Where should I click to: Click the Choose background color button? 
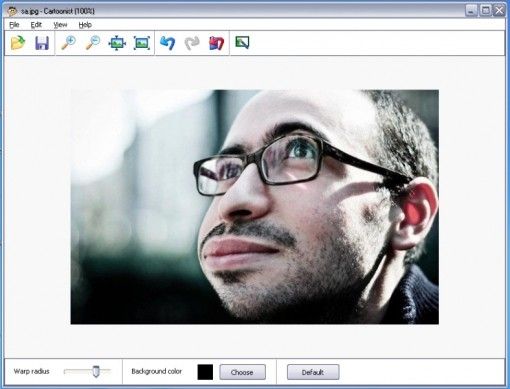tap(242, 372)
